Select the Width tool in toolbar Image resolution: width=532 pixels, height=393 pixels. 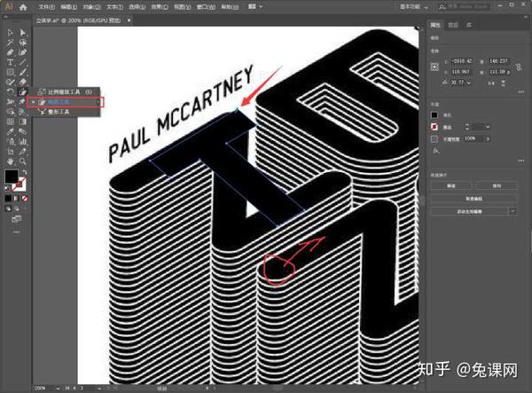(x=10, y=102)
